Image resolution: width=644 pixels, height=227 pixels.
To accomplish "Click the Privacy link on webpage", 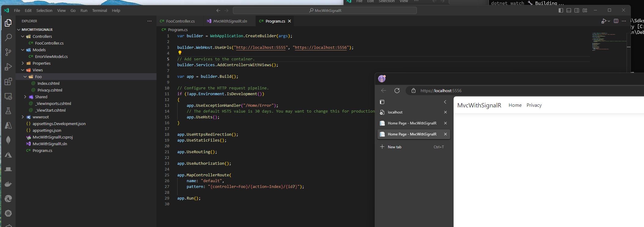I will pos(534,105).
